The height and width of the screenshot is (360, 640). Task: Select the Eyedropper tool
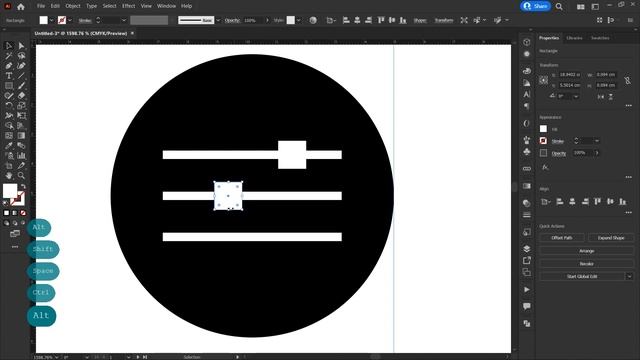(x=9, y=146)
